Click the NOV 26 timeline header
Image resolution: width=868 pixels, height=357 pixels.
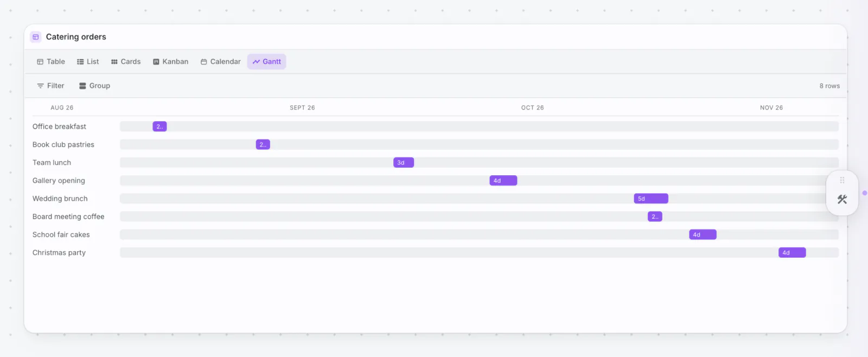coord(771,107)
